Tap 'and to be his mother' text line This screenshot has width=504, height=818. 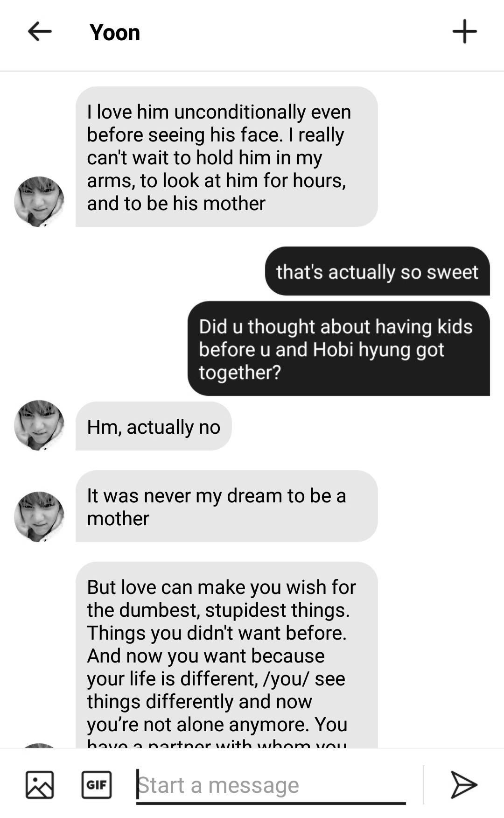pos(176,204)
